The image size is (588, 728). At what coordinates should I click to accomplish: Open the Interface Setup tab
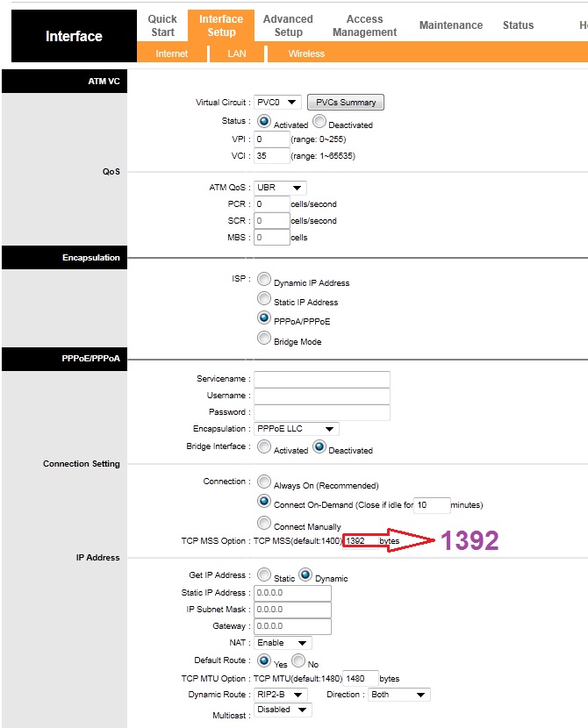(x=221, y=25)
